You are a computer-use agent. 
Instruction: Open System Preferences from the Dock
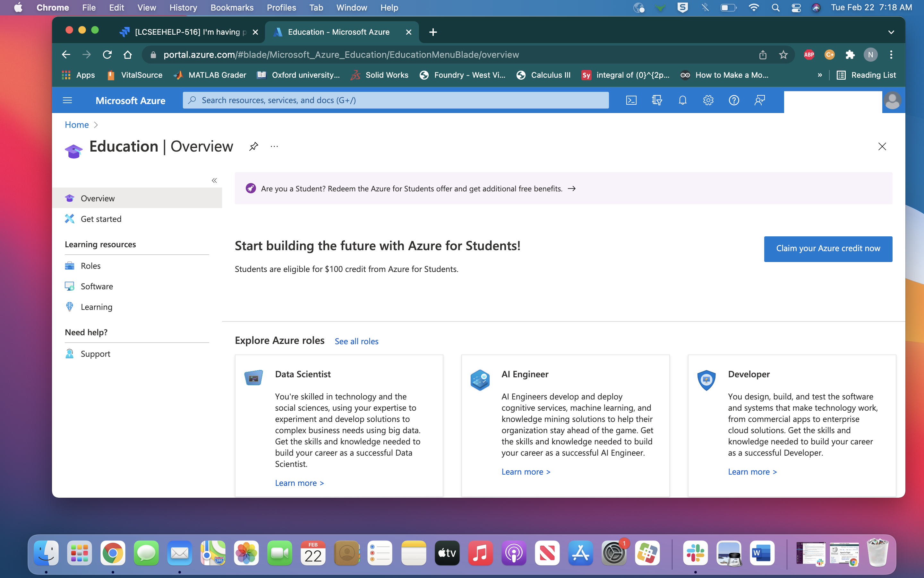pyautogui.click(x=614, y=553)
